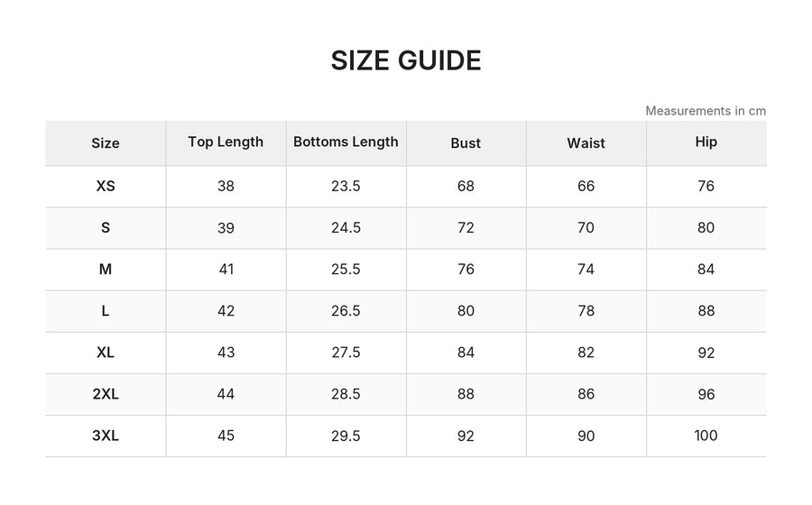Select the 3XL size row label
The height and width of the screenshot is (505, 812).
point(106,436)
